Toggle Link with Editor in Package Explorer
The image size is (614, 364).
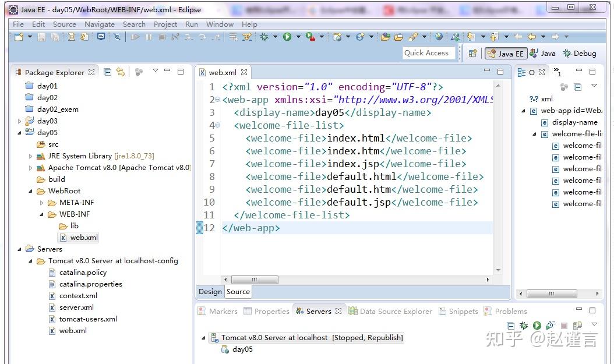pyautogui.click(x=121, y=72)
